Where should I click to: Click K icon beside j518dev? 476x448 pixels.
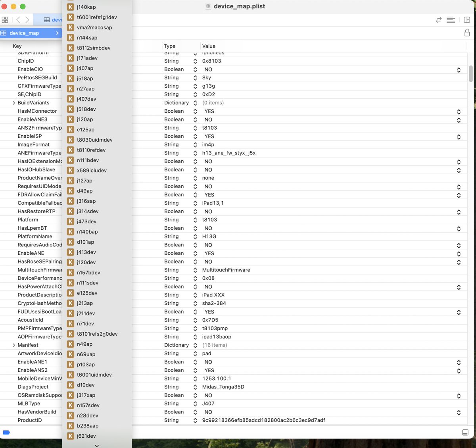pos(70,109)
